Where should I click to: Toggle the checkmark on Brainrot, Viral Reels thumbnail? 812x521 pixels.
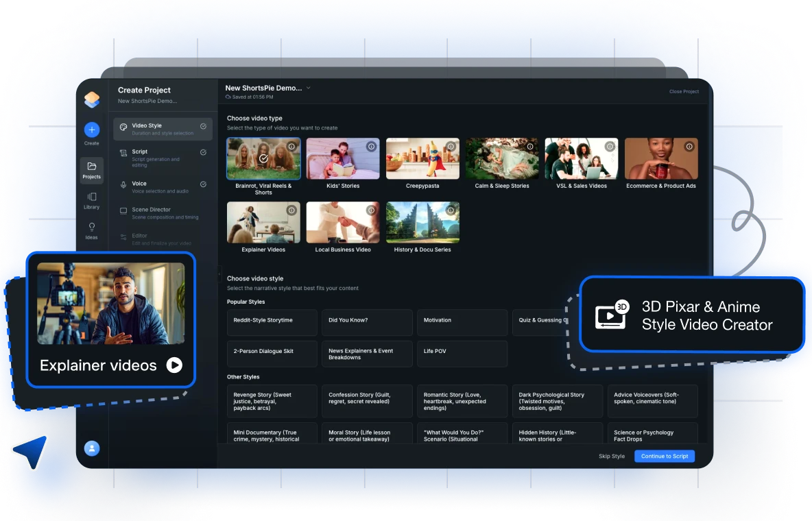point(263,158)
